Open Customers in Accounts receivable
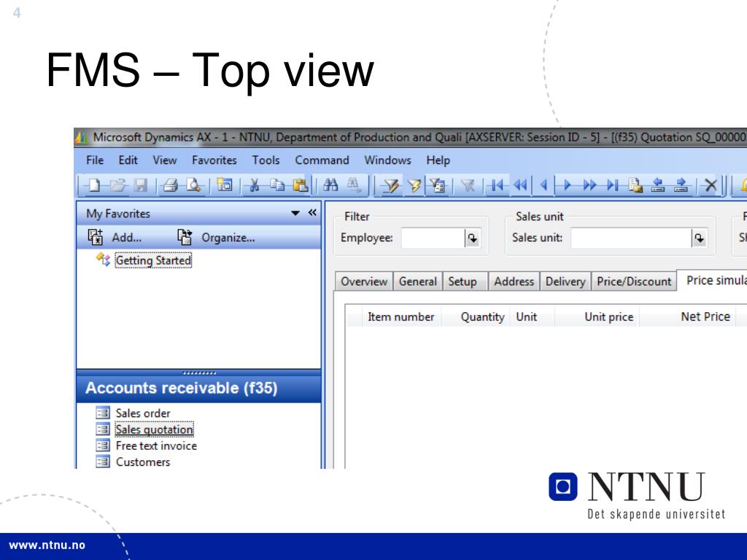The image size is (747, 560). pyautogui.click(x=143, y=462)
